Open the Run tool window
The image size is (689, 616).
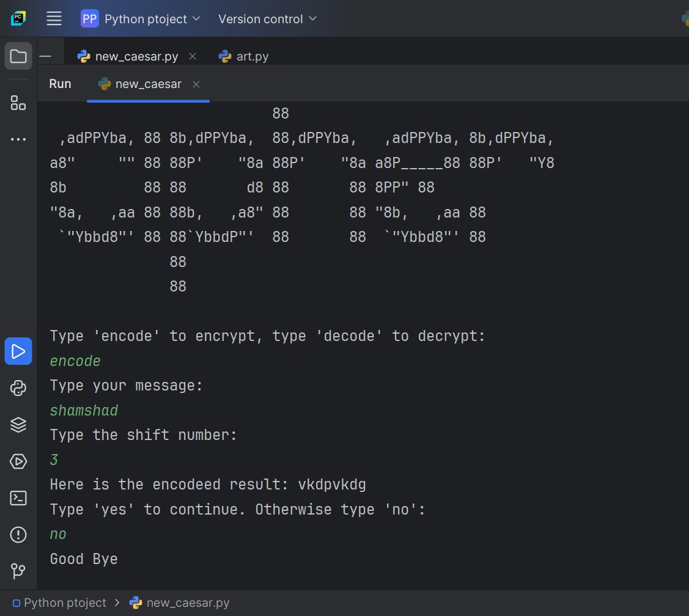[x=18, y=351]
